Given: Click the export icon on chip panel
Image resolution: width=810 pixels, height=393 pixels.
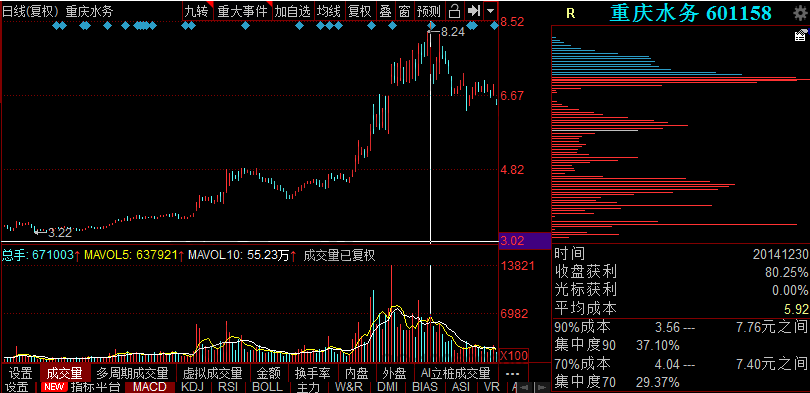Looking at the screenshot, I should pos(800,35).
